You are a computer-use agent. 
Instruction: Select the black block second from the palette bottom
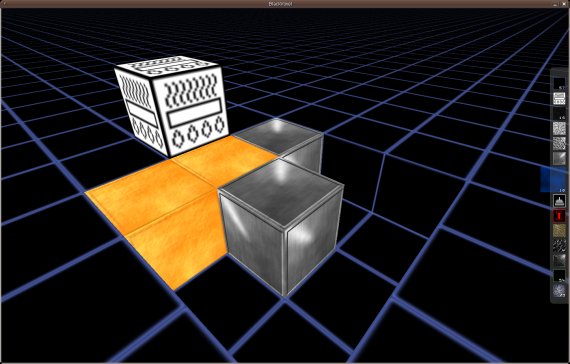pyautogui.click(x=559, y=276)
